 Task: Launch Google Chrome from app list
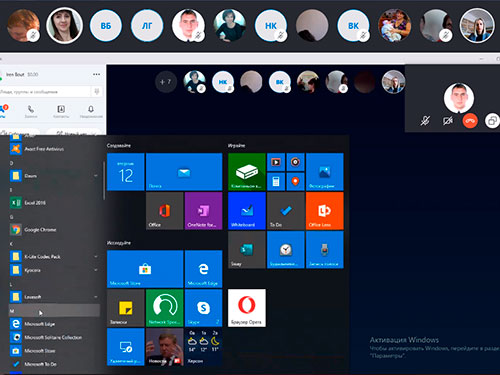(54, 230)
